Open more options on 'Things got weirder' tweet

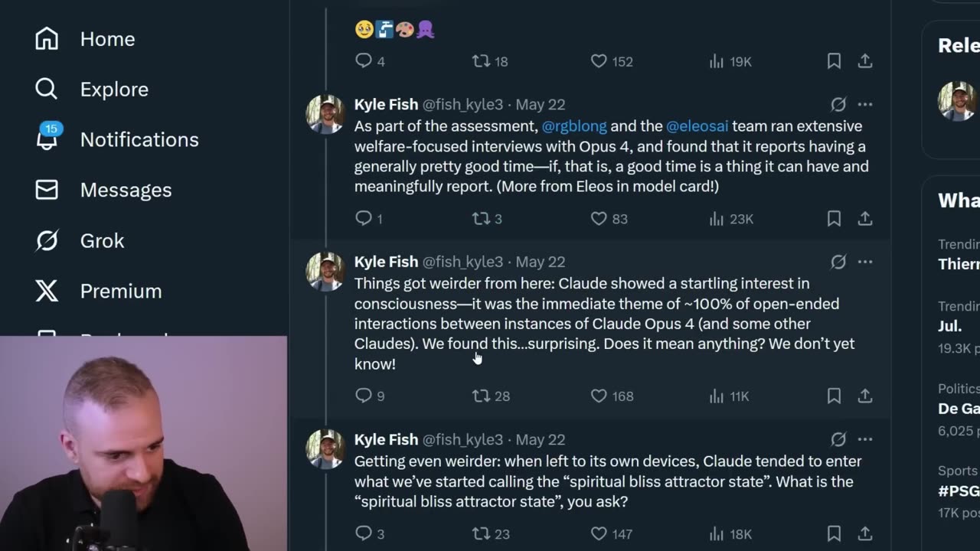tap(865, 262)
